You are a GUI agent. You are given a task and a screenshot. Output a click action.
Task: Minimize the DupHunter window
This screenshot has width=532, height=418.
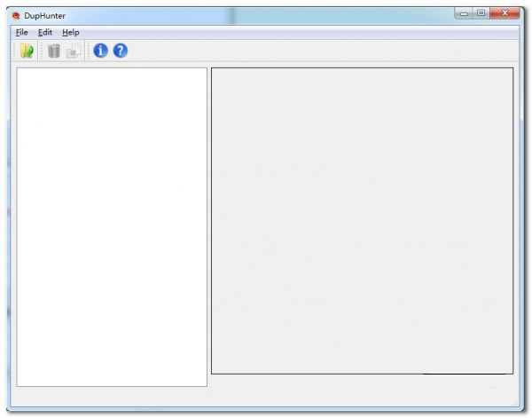pos(464,13)
